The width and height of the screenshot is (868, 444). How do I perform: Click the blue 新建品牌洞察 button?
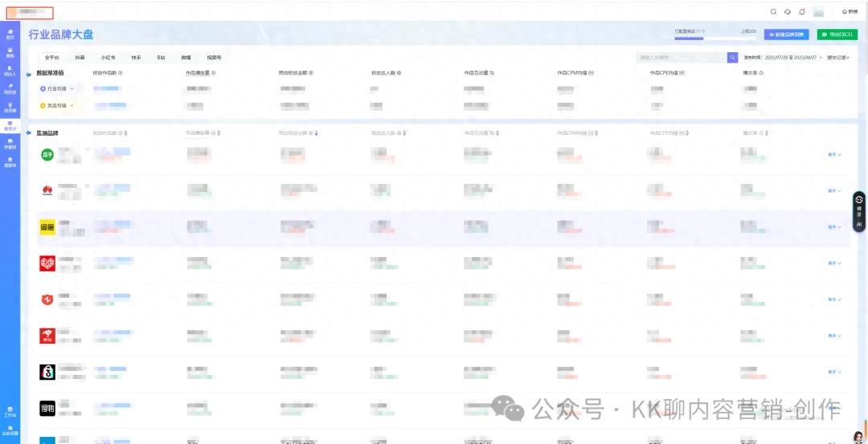click(x=787, y=35)
